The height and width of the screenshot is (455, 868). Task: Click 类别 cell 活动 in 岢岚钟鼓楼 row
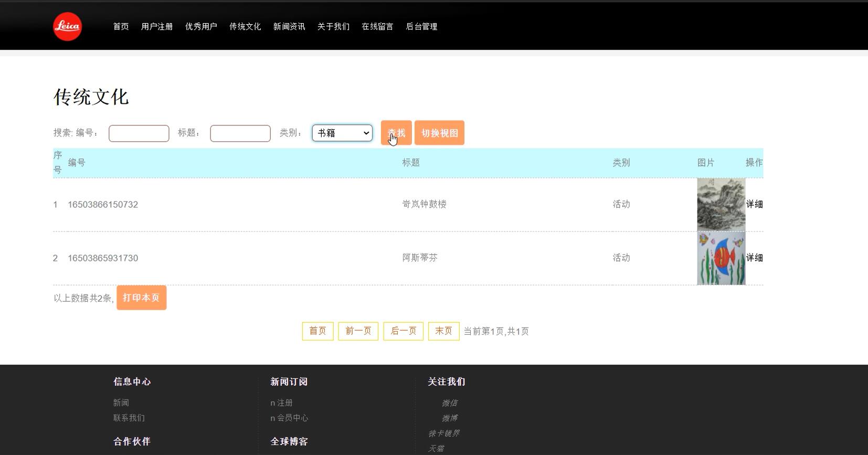point(621,204)
